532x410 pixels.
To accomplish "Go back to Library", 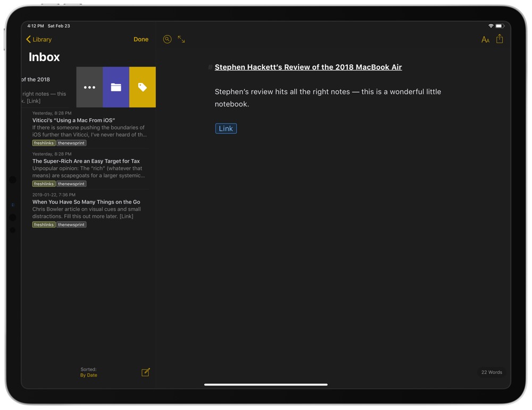I will click(x=39, y=39).
